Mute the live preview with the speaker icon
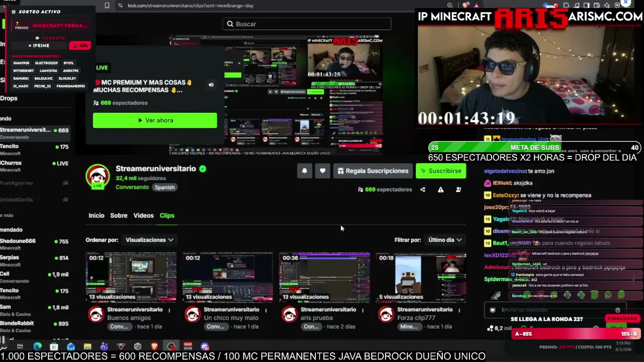The width and height of the screenshot is (644, 362). coord(211,85)
